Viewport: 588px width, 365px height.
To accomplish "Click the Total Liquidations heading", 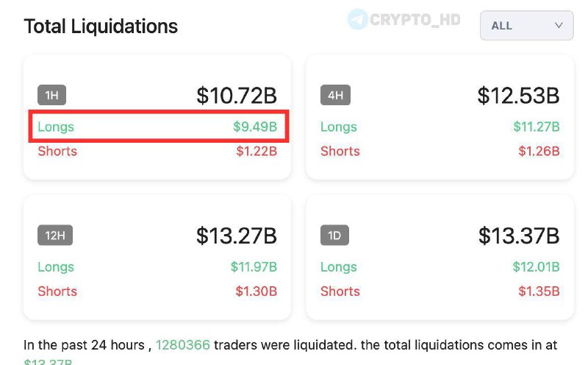I will (x=101, y=26).
